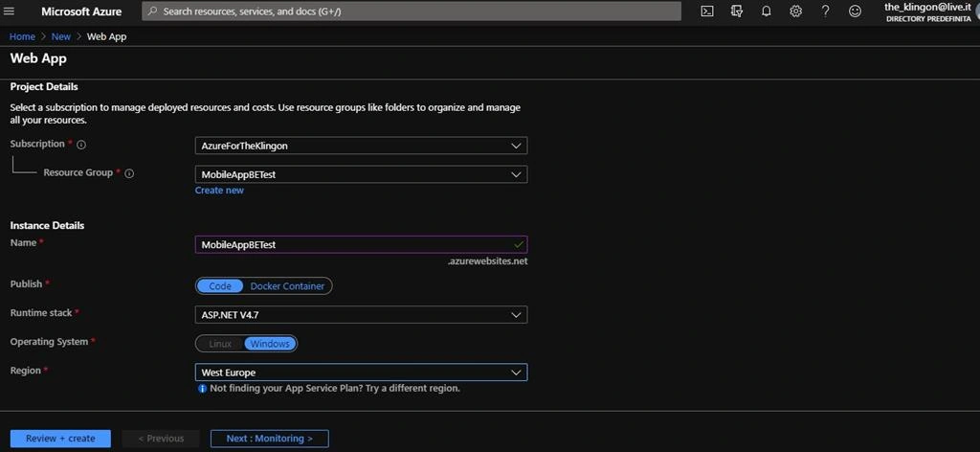This screenshot has width=980, height=452.
Task: Click the Publish label
Action: click(26, 283)
